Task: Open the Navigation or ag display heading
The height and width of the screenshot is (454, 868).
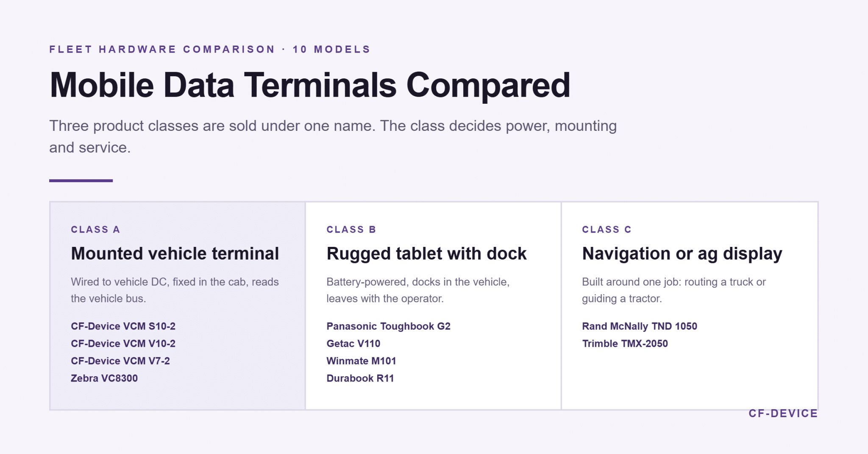Action: coord(682,254)
